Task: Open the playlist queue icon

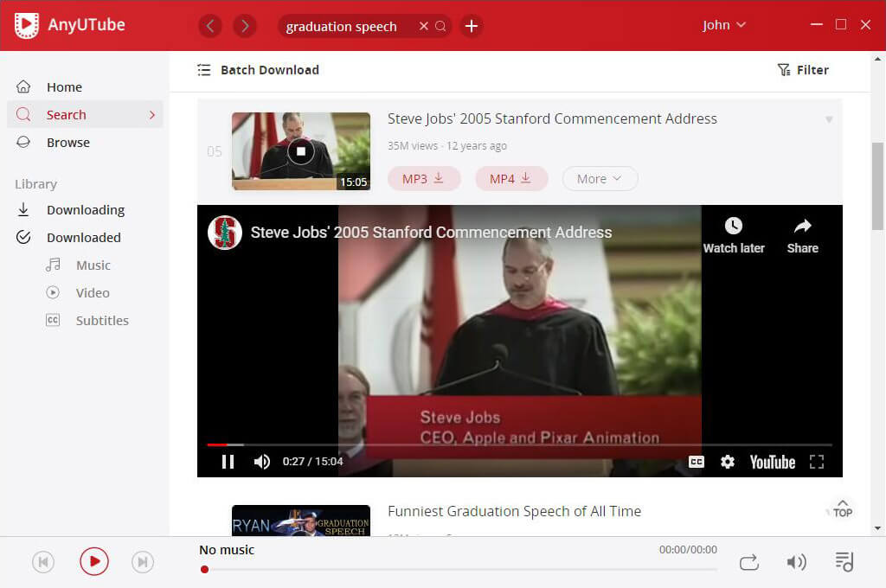Action: click(x=844, y=562)
